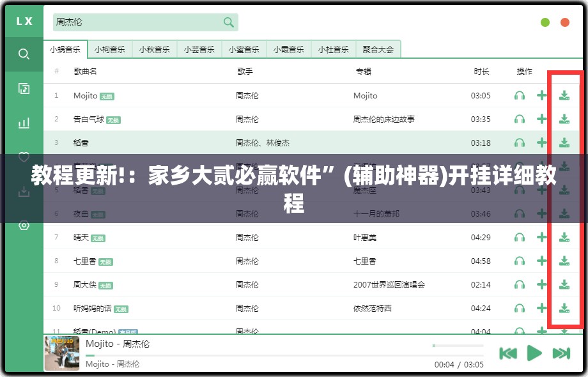Select the 周大侠 song title

[85, 285]
